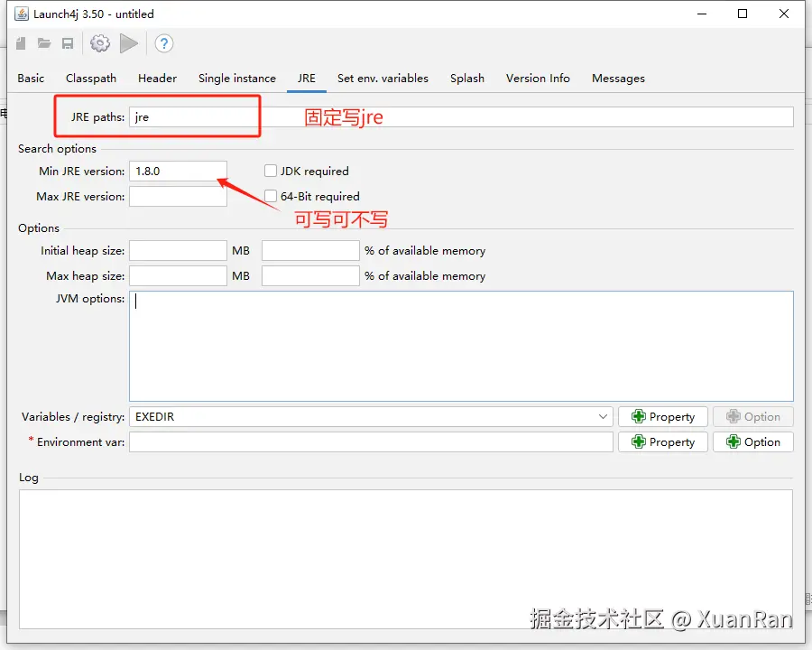Test wrapper with the play arrow icon

[128, 43]
